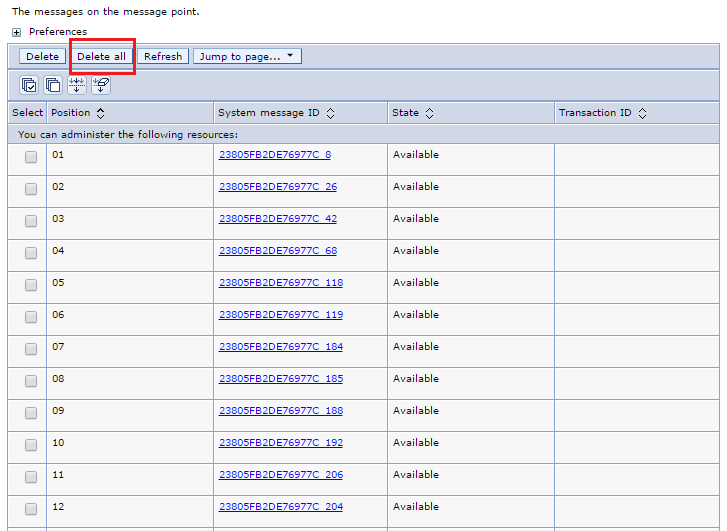Open message 23805FB2DE76977C_204
This screenshot has height=531, width=727.
point(281,507)
